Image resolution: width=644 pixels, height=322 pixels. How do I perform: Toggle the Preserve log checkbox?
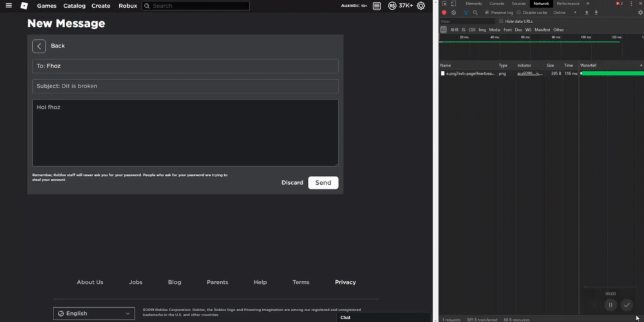point(487,13)
